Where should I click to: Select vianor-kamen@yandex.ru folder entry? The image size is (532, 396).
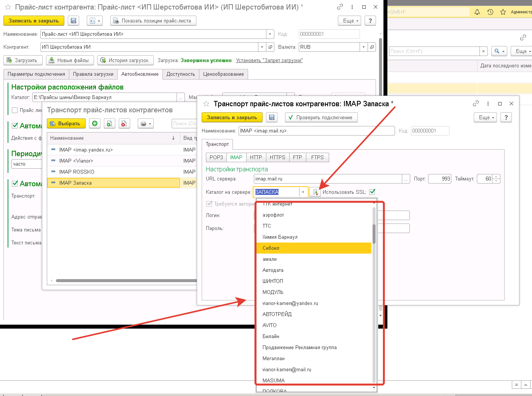pyautogui.click(x=314, y=303)
